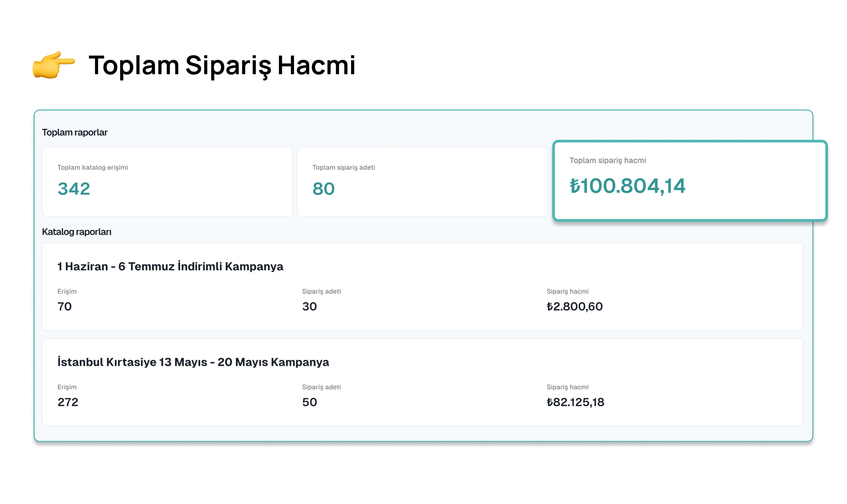Click the pointing hand emoji icon

click(53, 65)
